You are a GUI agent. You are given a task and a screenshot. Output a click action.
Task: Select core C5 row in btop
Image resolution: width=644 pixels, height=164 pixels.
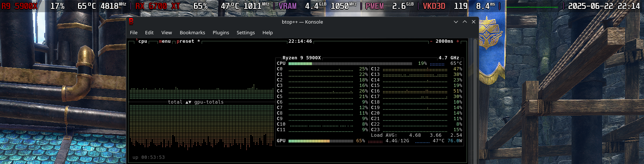(322, 97)
